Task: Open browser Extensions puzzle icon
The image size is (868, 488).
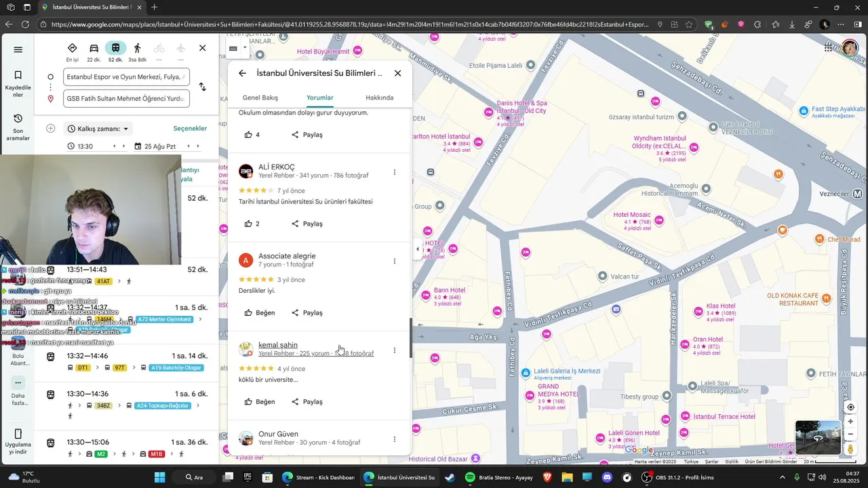Action: pos(758,24)
